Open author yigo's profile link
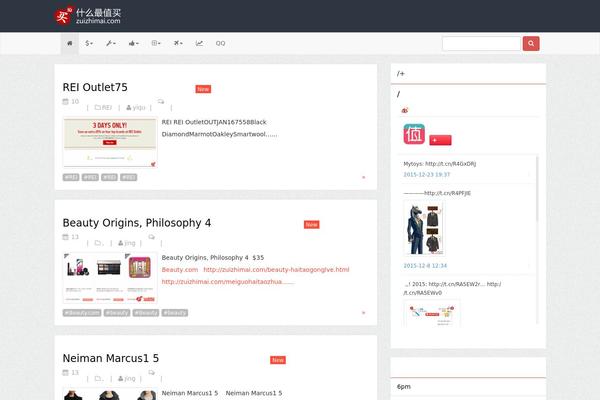Viewport: 600px width, 400px height. [136, 108]
